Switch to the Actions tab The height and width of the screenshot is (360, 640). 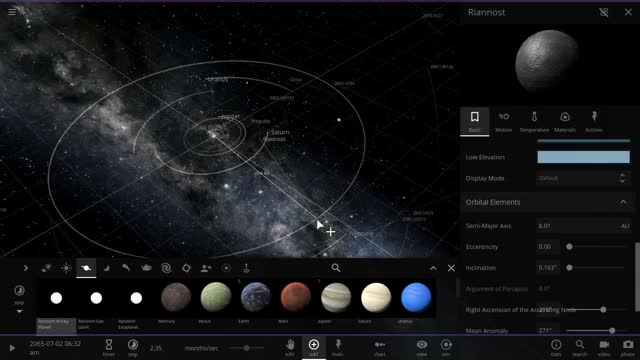(x=593, y=121)
